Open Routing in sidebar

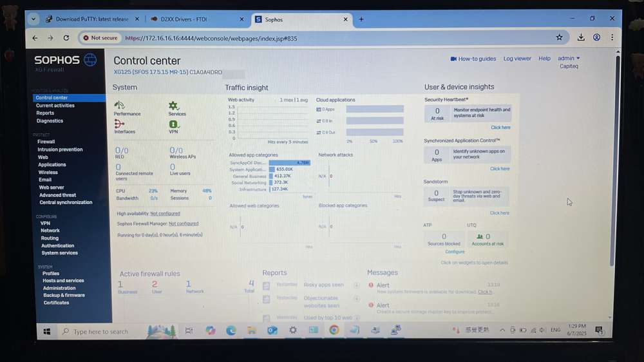(50, 238)
